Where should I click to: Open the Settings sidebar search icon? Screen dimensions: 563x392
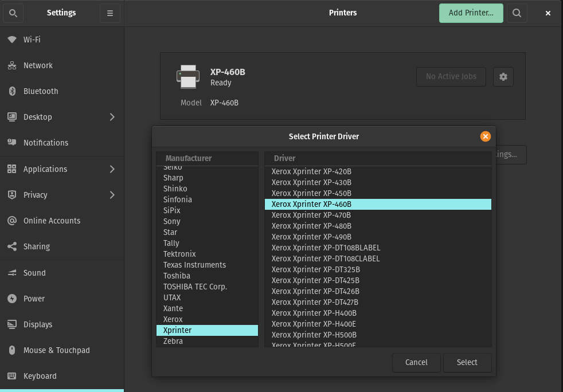(13, 13)
